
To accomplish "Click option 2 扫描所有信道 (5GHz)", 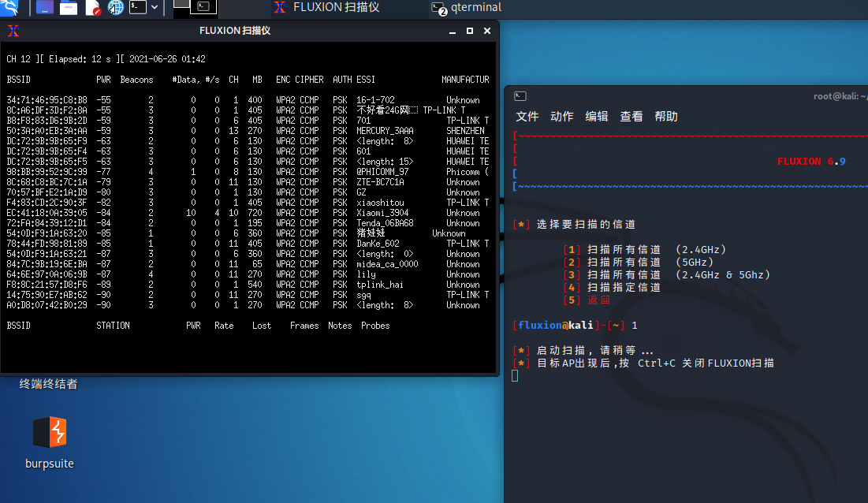I will point(639,263).
